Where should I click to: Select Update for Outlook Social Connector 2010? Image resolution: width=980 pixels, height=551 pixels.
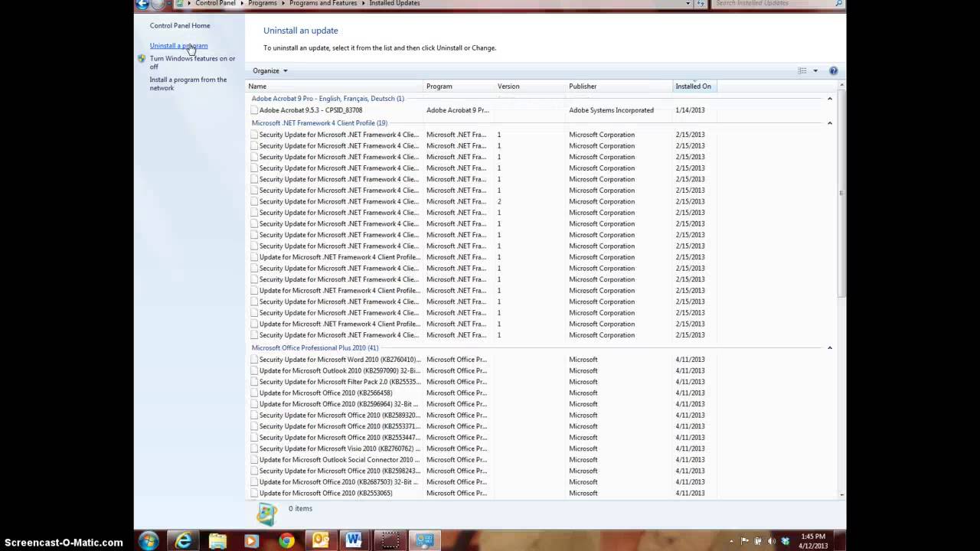pyautogui.click(x=340, y=460)
